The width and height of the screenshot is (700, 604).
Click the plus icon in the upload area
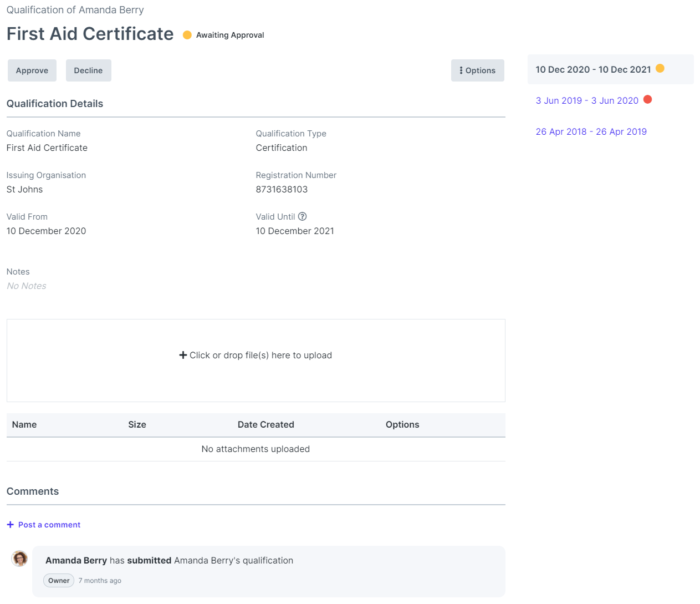[183, 355]
